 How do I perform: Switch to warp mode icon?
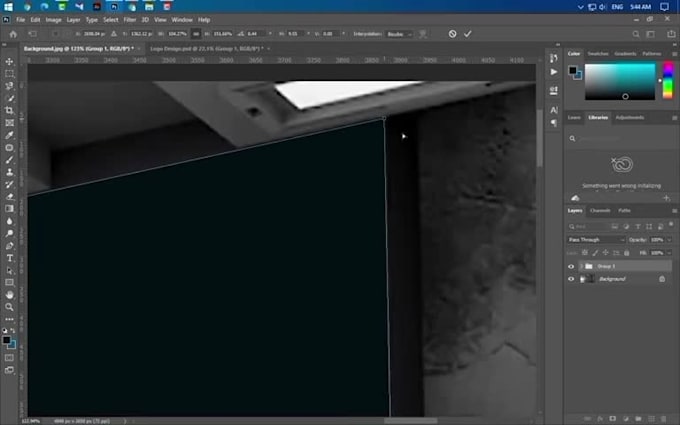(422, 34)
